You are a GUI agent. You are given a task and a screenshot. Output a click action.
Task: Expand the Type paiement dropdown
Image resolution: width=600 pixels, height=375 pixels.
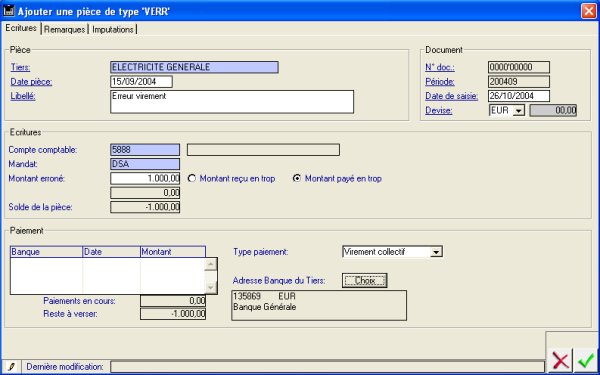436,252
